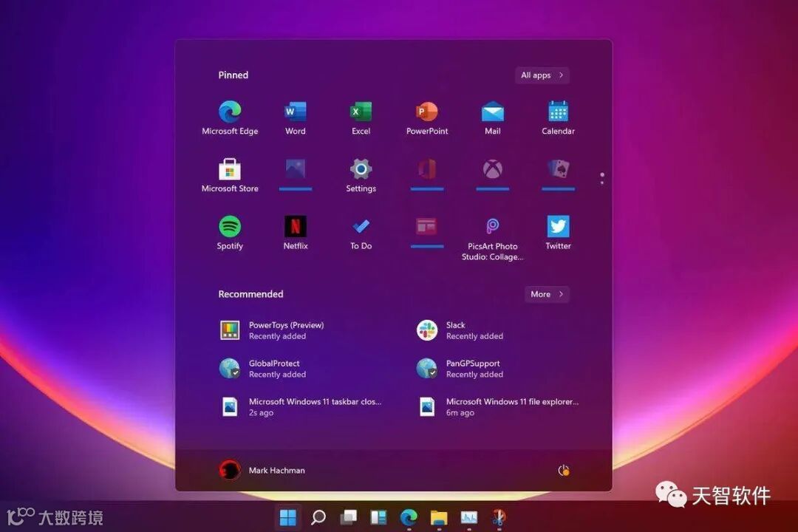The height and width of the screenshot is (532, 798).
Task: Open Microsoft Edge from pinned apps
Action: point(230,118)
